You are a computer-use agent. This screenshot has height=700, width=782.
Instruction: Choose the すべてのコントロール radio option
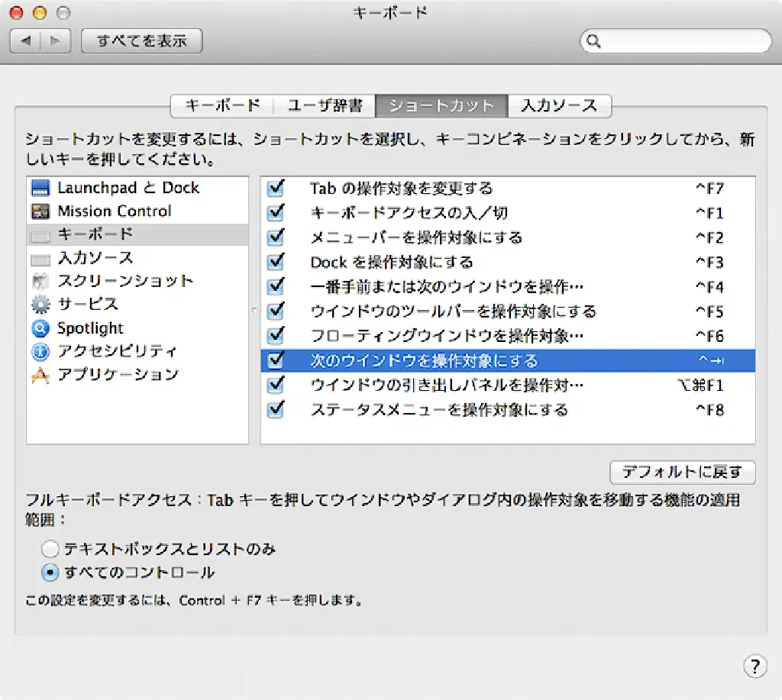click(50, 573)
